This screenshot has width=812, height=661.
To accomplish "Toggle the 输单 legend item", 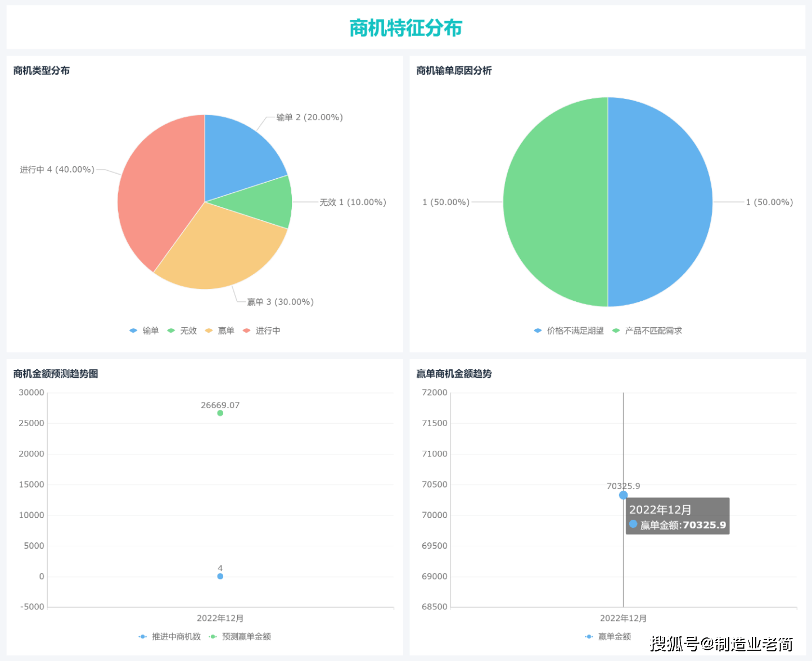I will pos(144,330).
